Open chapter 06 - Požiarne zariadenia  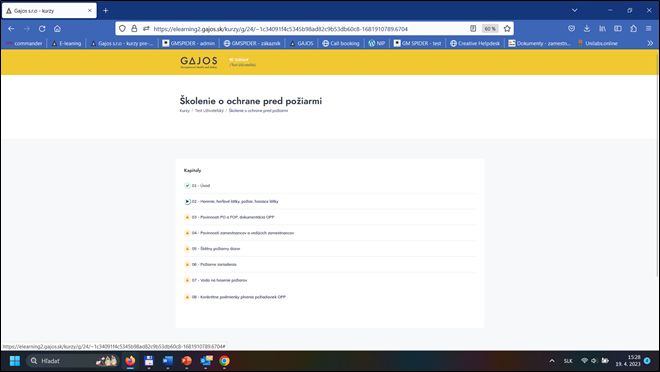(x=214, y=264)
